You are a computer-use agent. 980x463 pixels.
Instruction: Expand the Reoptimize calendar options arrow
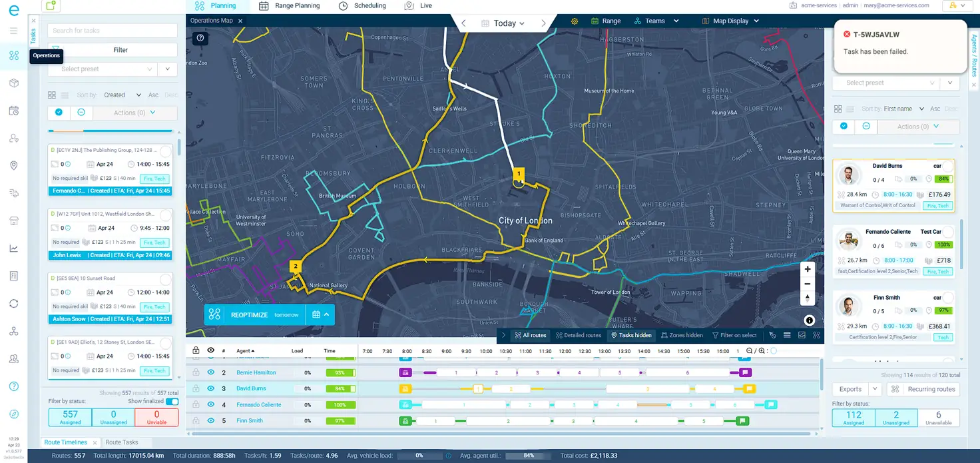(x=320, y=314)
